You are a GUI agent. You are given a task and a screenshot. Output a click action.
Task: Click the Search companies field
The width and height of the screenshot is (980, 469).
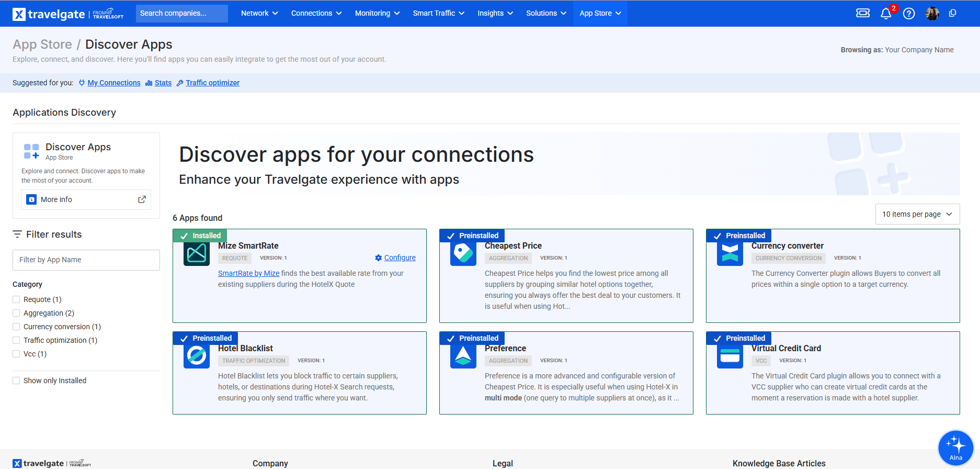pos(182,13)
